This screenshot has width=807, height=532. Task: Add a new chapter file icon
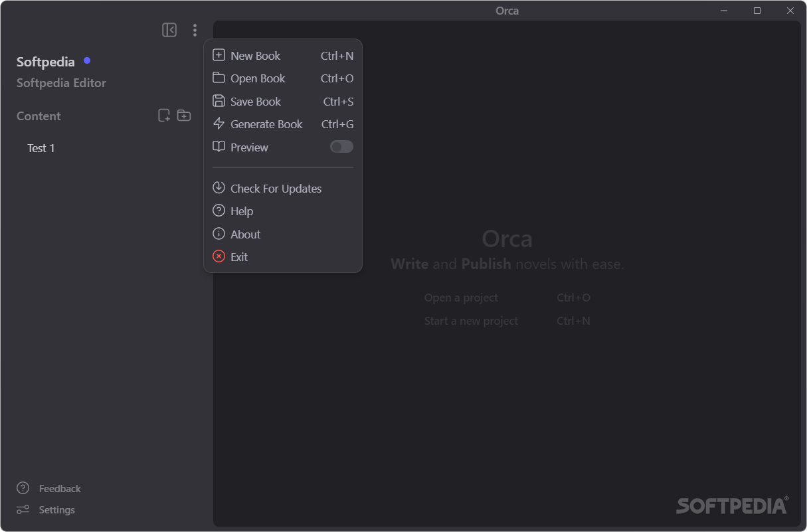pyautogui.click(x=164, y=116)
